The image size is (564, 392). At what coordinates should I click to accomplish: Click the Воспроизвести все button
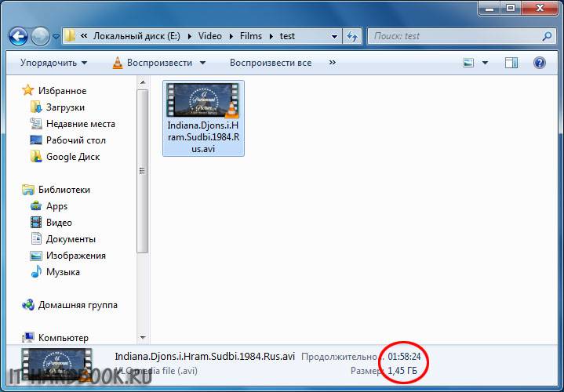pos(270,63)
